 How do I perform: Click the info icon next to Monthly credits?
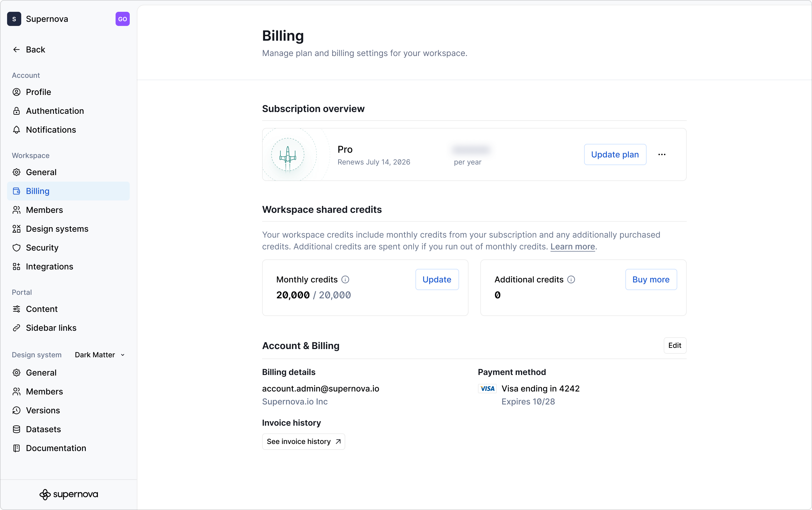point(345,279)
